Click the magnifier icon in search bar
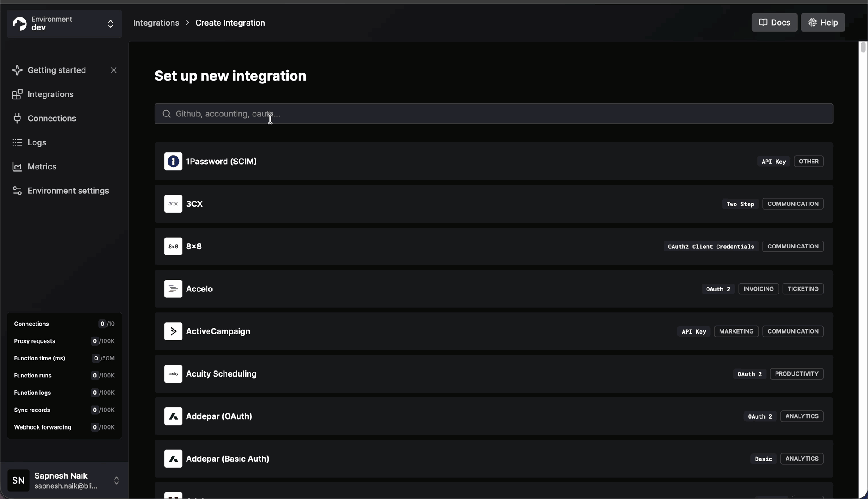 (x=166, y=114)
